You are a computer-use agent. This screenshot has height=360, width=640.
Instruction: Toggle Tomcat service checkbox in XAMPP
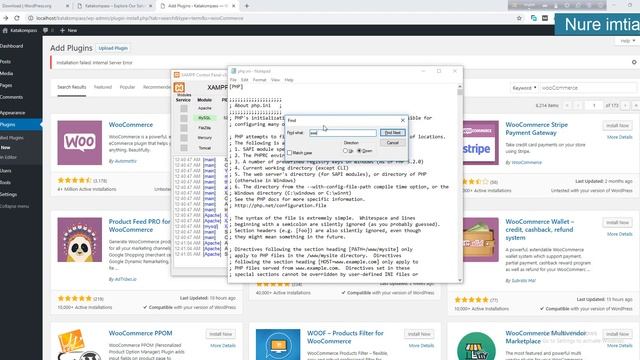[184, 148]
